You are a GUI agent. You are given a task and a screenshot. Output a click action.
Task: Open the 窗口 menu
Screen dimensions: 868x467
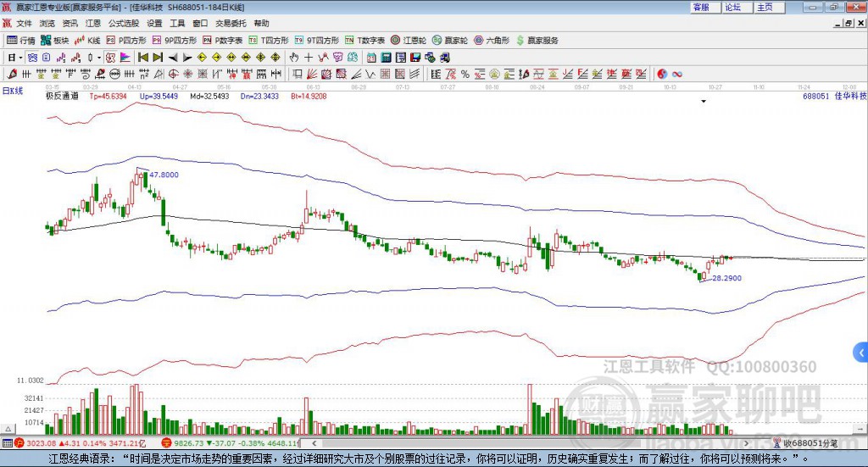200,23
